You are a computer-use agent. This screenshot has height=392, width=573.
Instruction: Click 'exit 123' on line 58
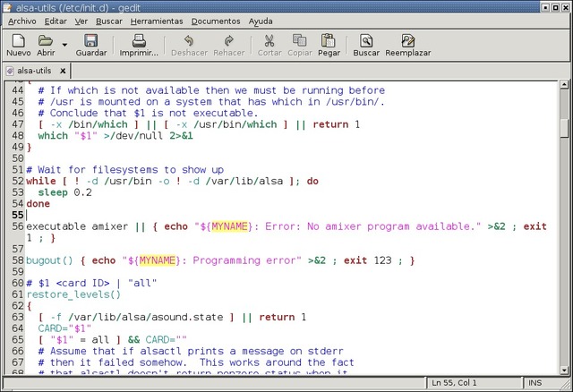pyautogui.click(x=368, y=260)
